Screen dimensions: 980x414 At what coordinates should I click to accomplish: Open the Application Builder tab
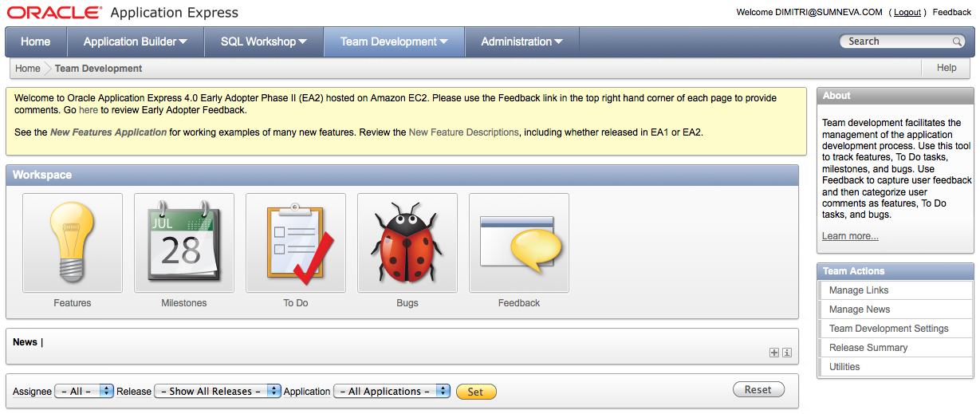click(x=136, y=41)
